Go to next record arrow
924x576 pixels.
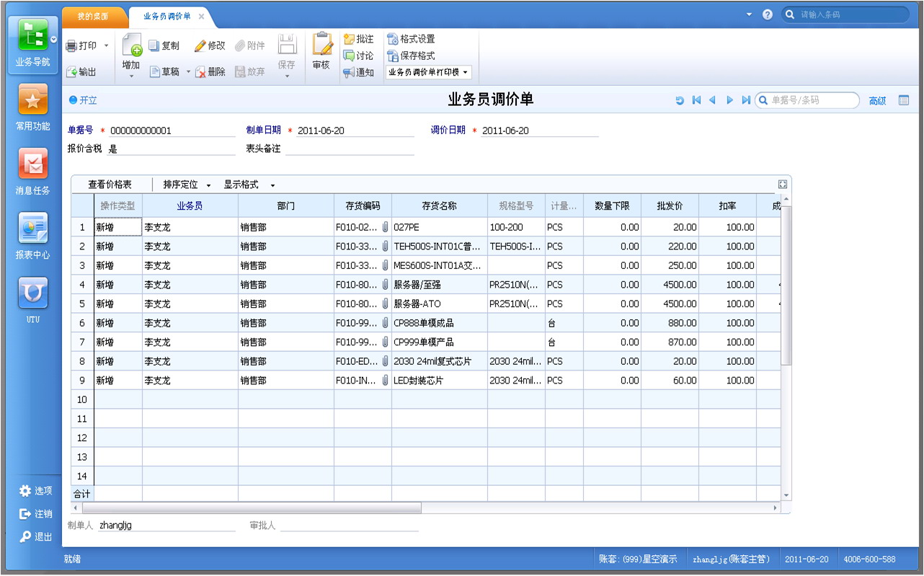pyautogui.click(x=729, y=101)
